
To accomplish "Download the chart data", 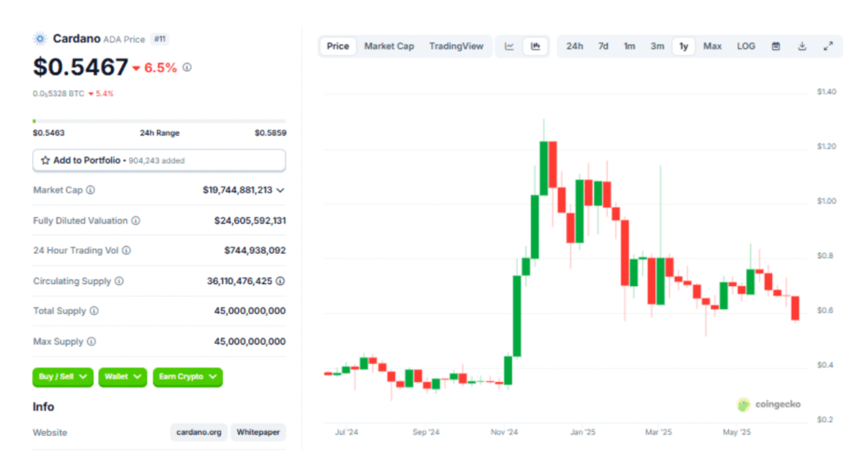I will coord(802,47).
